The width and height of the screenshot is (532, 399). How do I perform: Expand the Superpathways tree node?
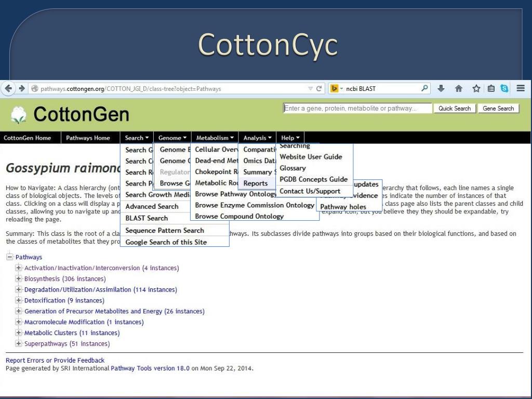(x=19, y=343)
